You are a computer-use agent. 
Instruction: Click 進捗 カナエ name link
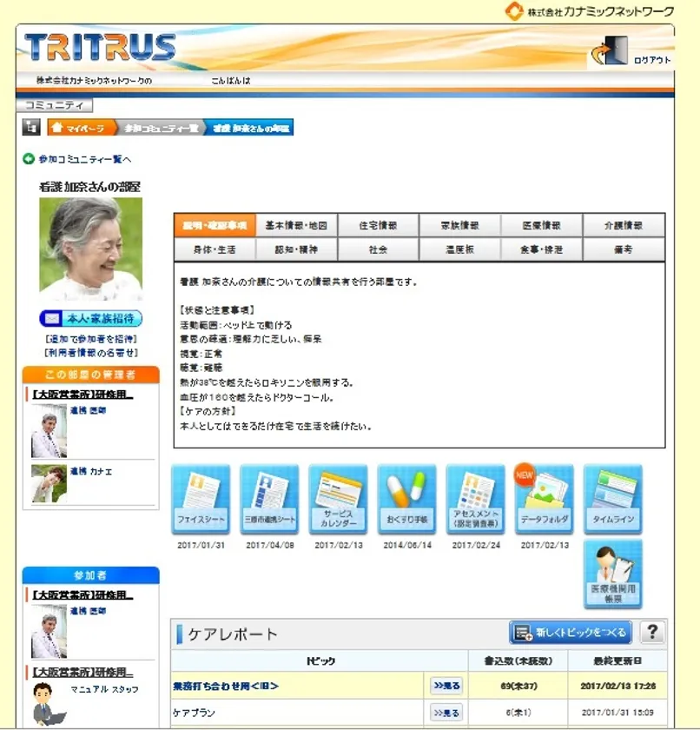point(91,471)
